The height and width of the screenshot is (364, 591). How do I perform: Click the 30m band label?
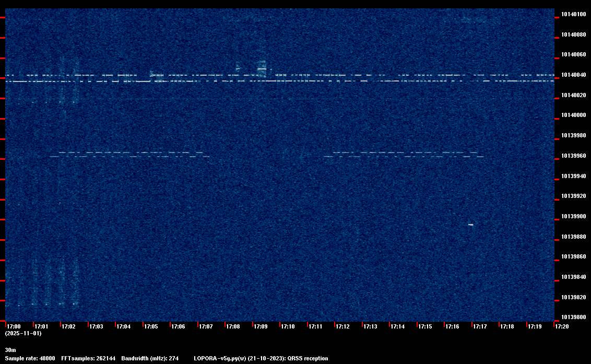10,350
